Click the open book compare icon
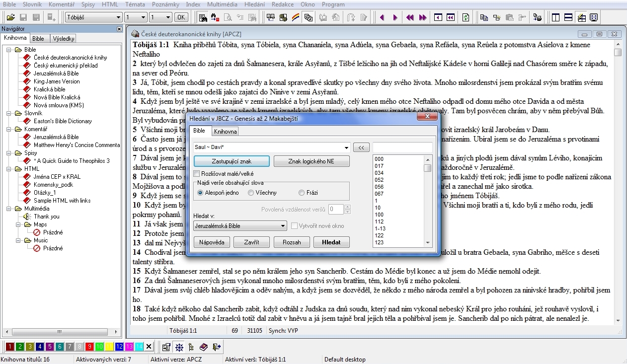 271,17
